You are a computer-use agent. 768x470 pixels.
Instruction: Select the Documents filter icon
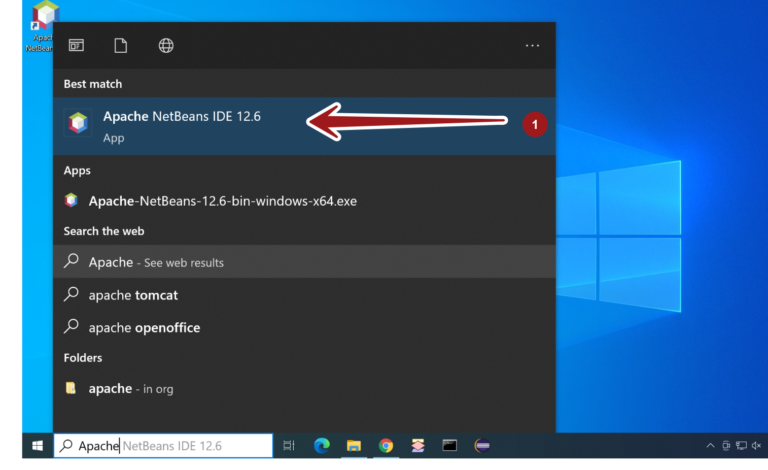(x=121, y=46)
